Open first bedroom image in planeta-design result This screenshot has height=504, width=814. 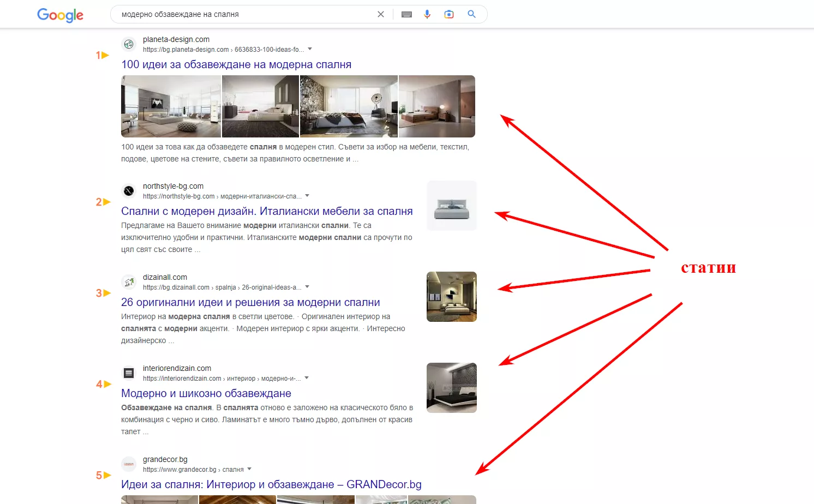click(x=171, y=106)
